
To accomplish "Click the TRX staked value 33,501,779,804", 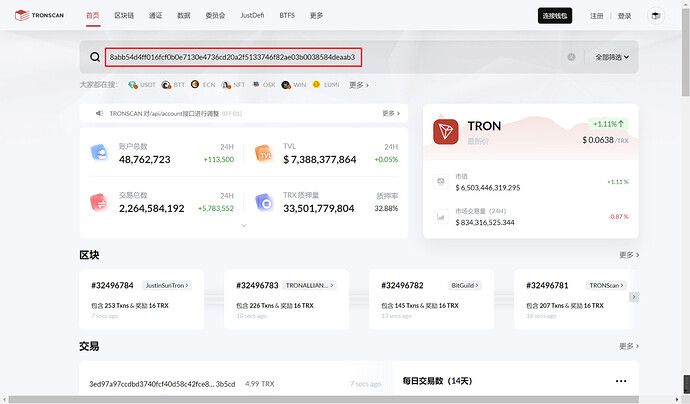I will coord(319,208).
